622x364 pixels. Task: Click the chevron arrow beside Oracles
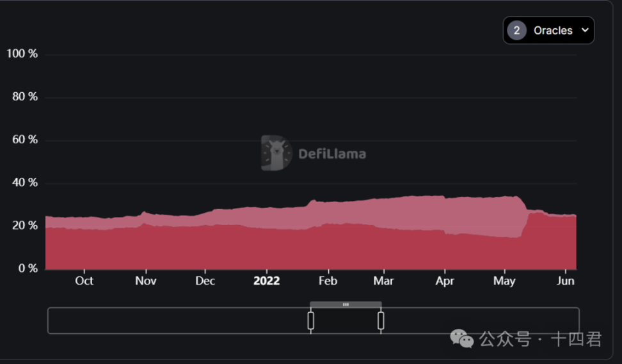click(585, 30)
